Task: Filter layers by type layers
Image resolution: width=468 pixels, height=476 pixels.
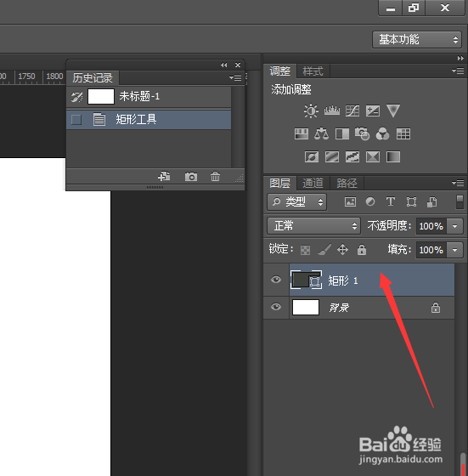Action: click(x=391, y=201)
